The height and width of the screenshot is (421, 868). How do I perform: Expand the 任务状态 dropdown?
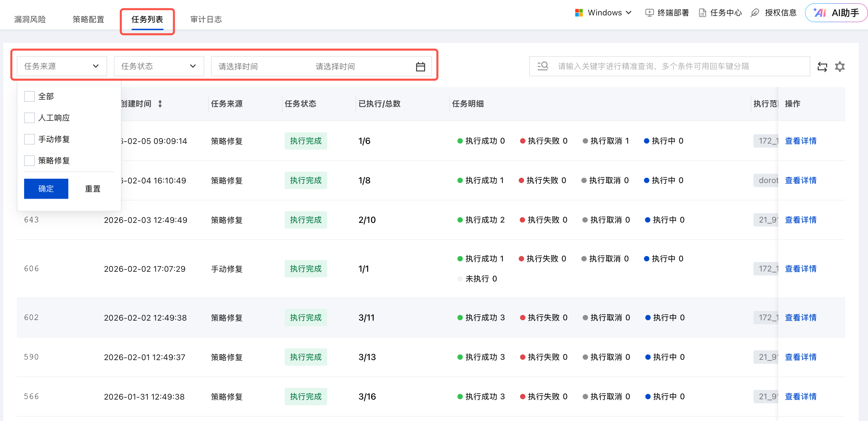[159, 66]
